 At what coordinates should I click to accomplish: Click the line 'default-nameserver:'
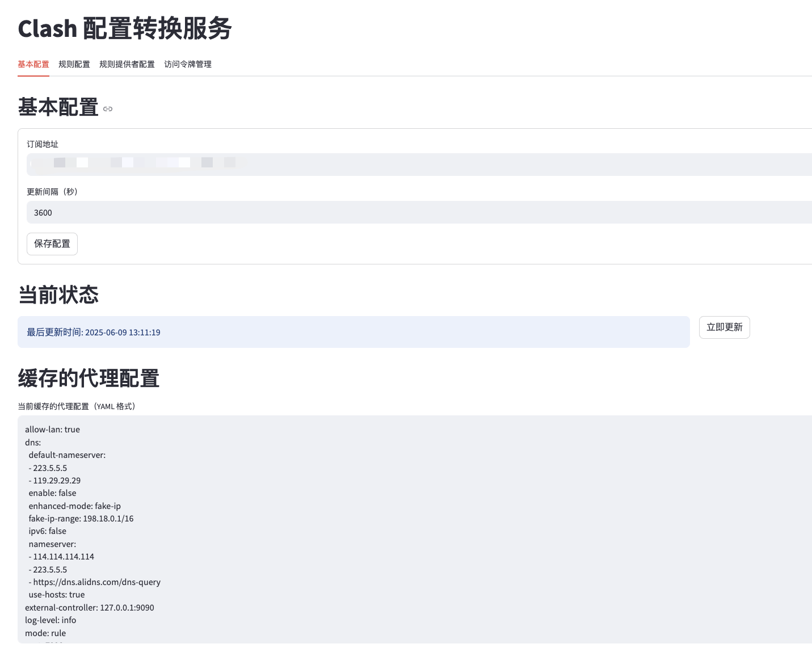[x=67, y=455]
